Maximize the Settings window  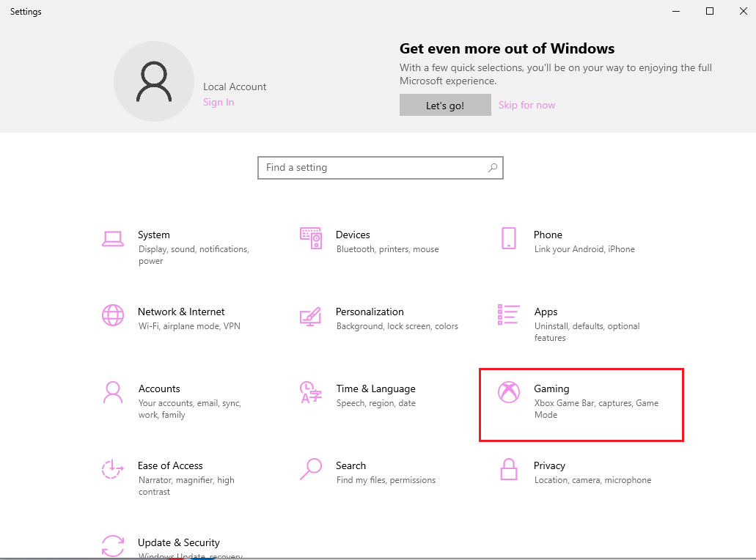click(710, 11)
